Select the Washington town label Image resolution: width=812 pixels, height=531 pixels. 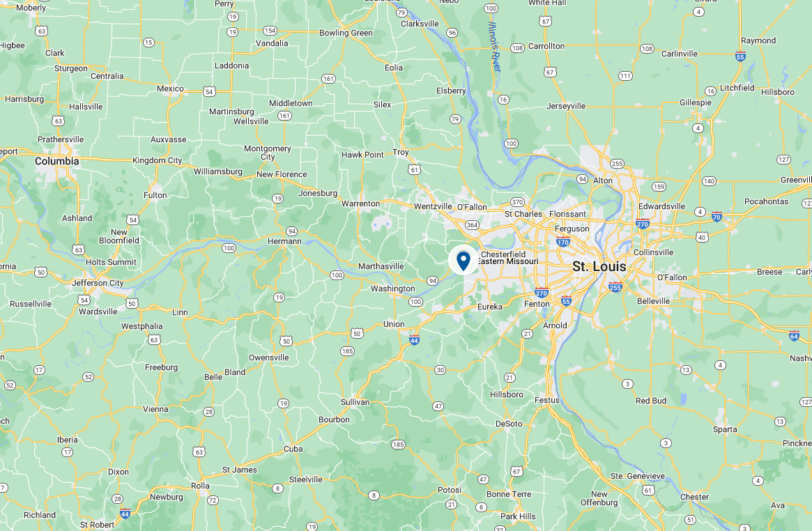point(392,288)
